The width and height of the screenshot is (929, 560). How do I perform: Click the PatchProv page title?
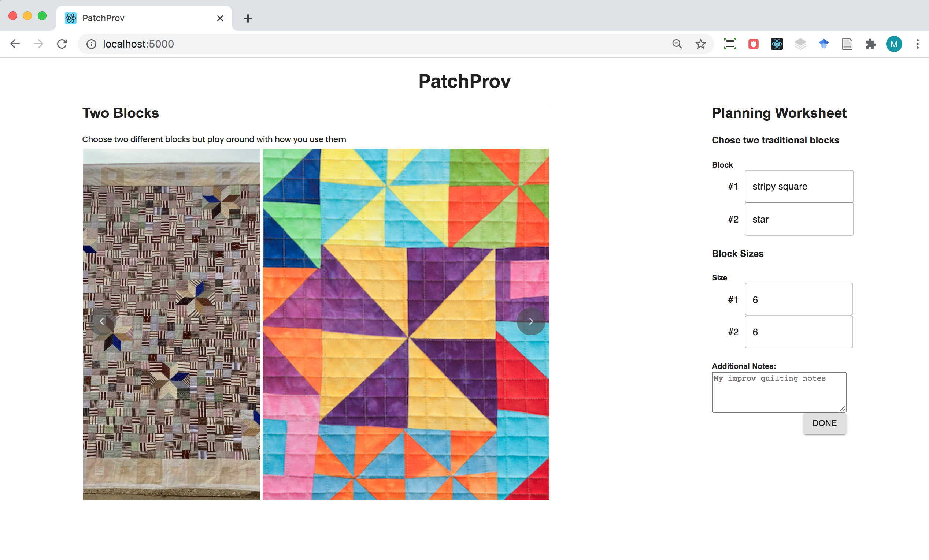464,81
